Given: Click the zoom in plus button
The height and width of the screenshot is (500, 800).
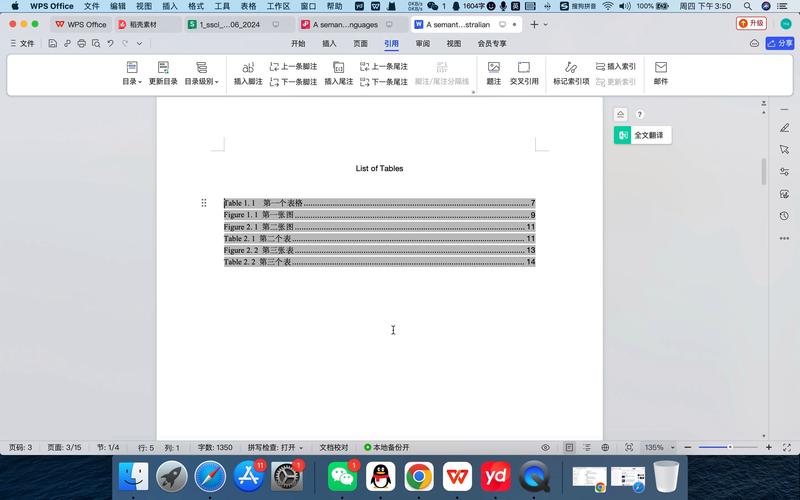Looking at the screenshot, I should coord(768,447).
